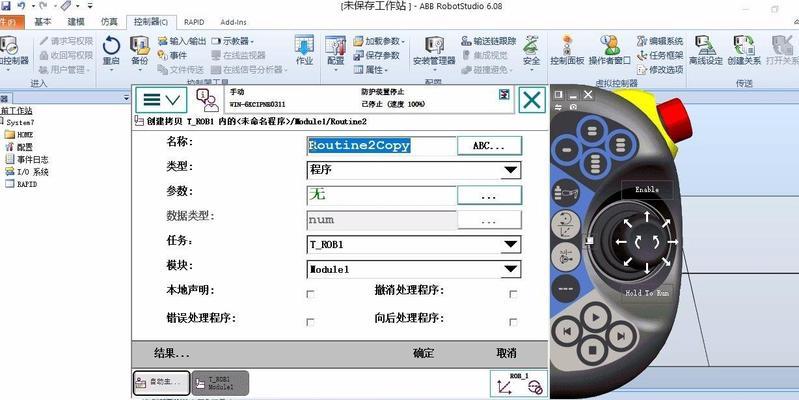Switch to the 建模 ribbon tab

click(x=76, y=22)
